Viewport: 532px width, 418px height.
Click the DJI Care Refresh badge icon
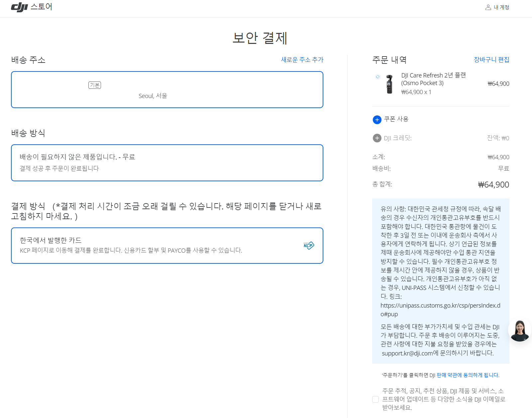(x=377, y=77)
